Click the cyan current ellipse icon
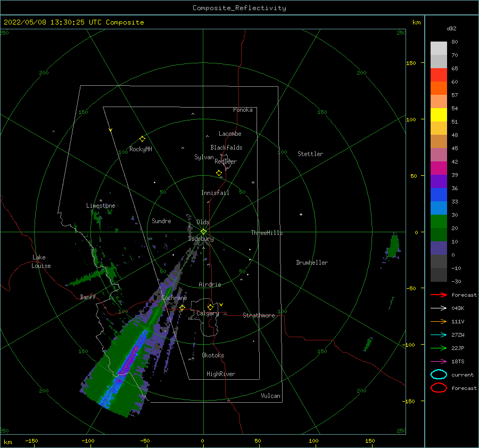 [439, 374]
